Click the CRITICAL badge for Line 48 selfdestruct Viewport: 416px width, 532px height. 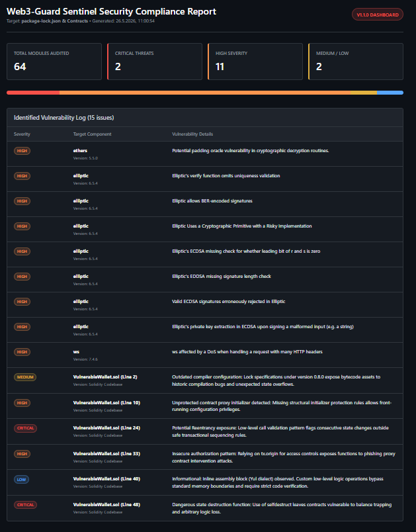[25, 504]
